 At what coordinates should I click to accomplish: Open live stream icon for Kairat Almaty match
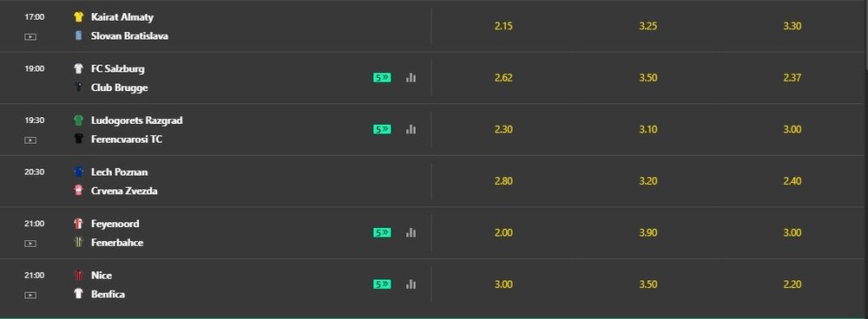(x=30, y=37)
